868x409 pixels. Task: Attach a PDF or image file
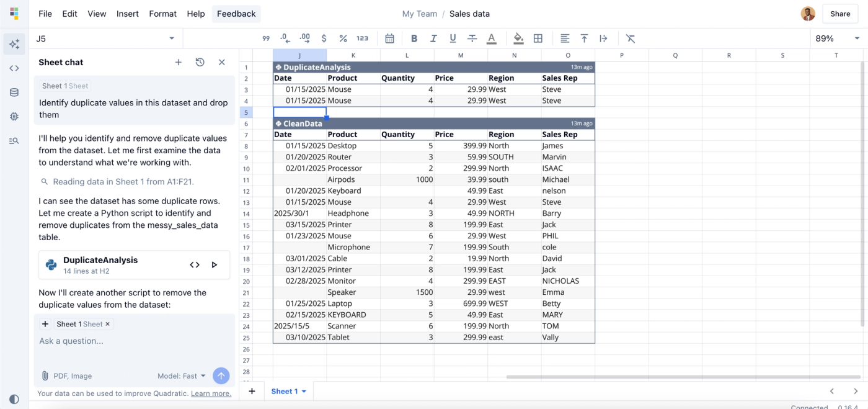coord(66,375)
